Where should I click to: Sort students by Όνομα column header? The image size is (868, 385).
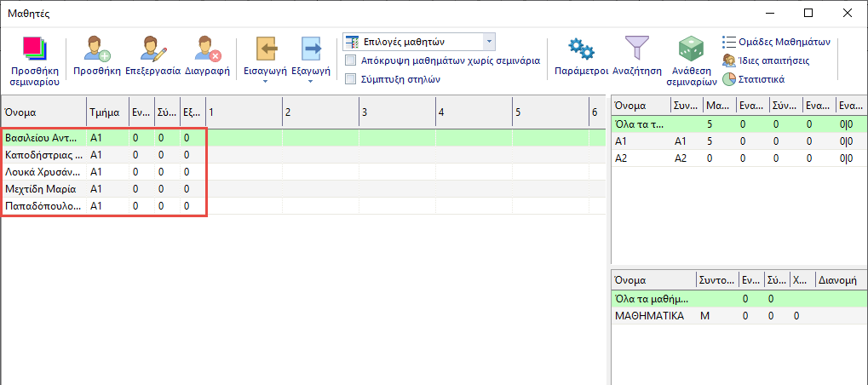pos(43,112)
